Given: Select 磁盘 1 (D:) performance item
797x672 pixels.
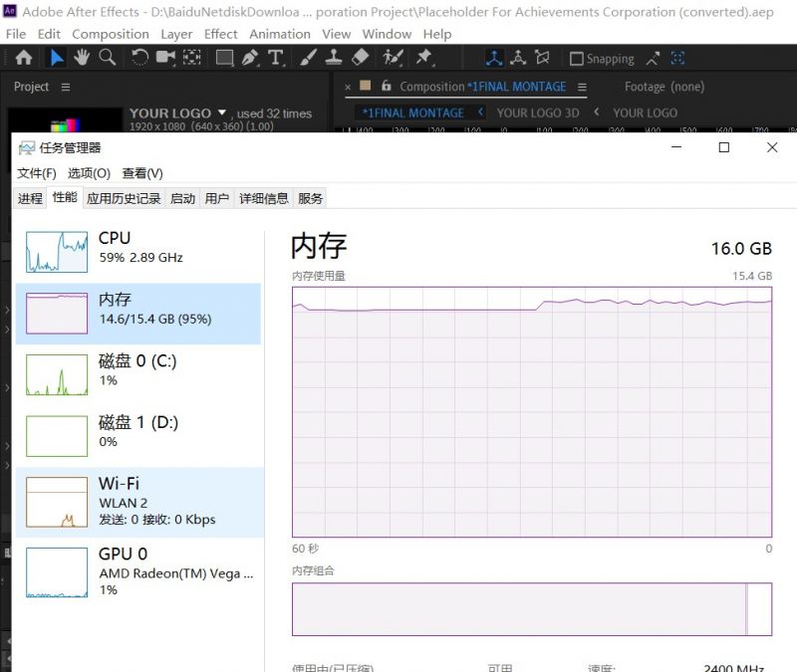Looking at the screenshot, I should (138, 436).
